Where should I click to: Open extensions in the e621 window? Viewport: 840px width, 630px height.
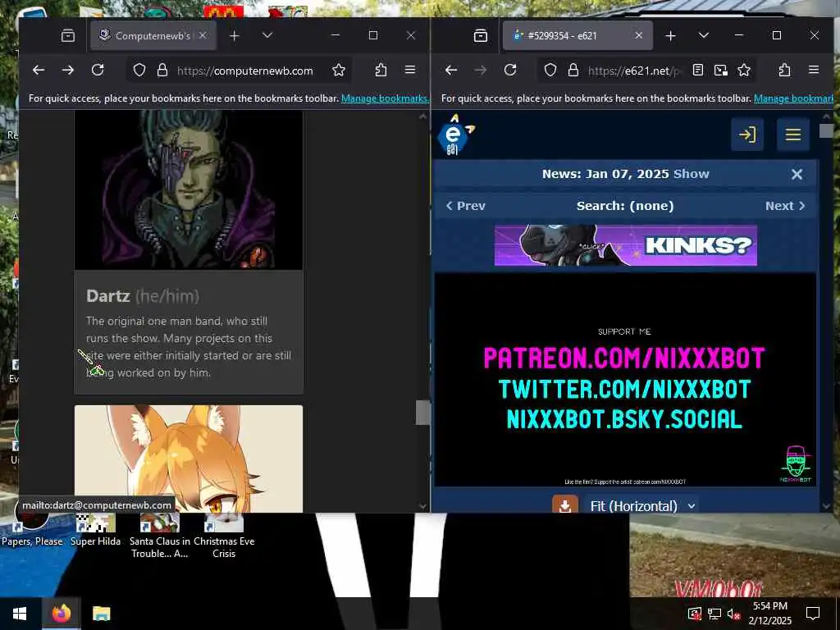tap(785, 71)
